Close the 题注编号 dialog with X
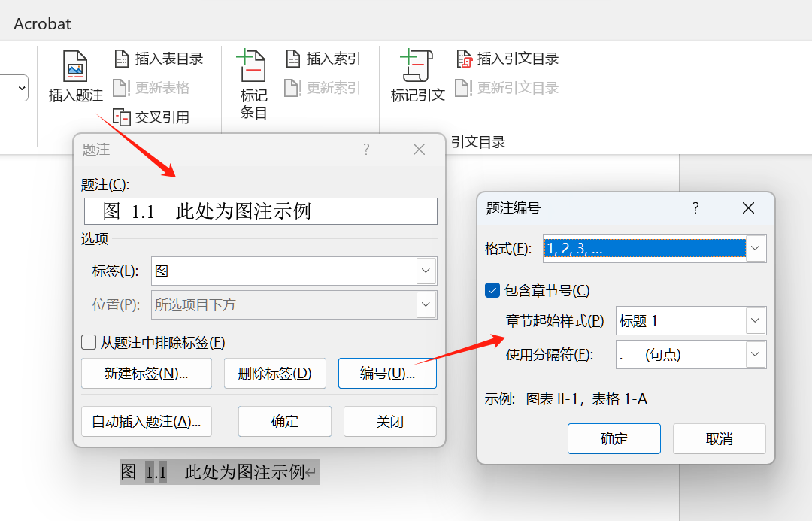The height and width of the screenshot is (521, 812). pos(748,208)
